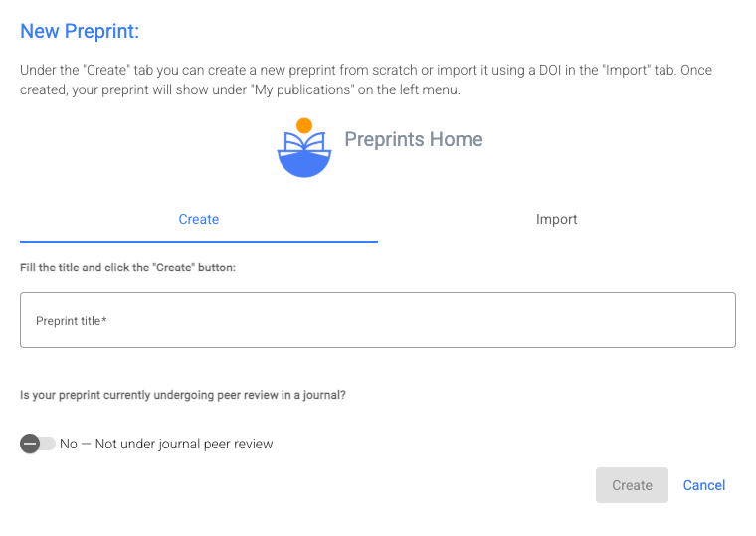The width and height of the screenshot is (756, 536).
Task: Click the Cancel link
Action: (x=704, y=485)
